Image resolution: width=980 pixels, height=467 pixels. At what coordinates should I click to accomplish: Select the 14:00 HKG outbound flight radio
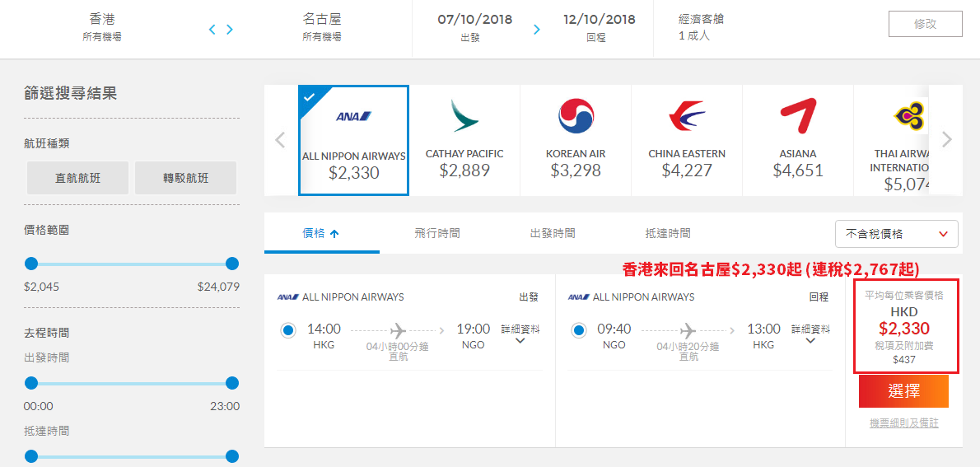[288, 331]
